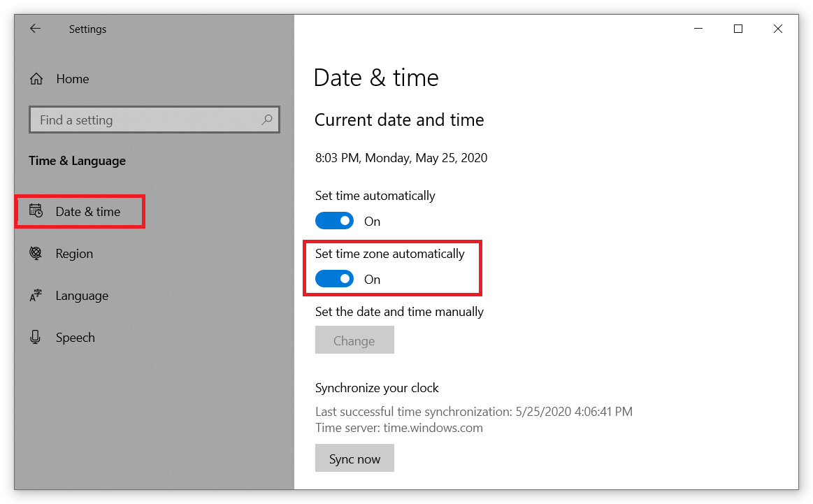
Task: Focus the Find a setting box
Action: [x=154, y=120]
